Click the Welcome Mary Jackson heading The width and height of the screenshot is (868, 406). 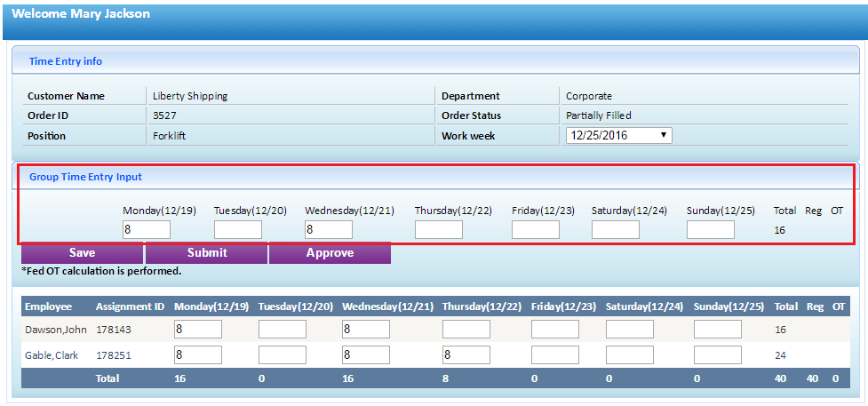point(81,14)
